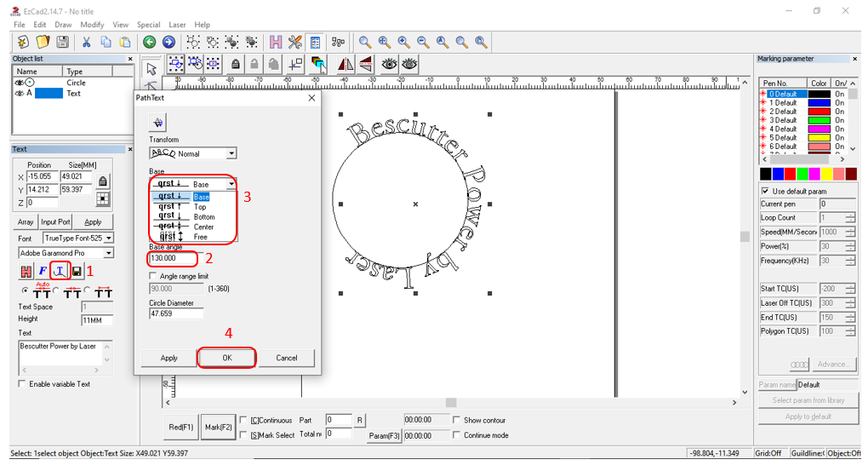This screenshot has width=868, height=471.
Task: Open the Laser menu
Action: pyautogui.click(x=177, y=25)
